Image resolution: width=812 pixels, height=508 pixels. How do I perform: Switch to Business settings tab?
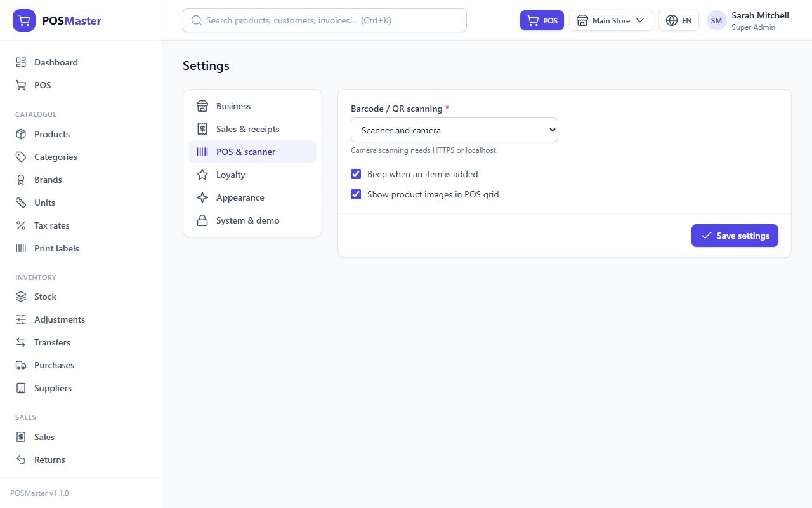[x=252, y=106]
